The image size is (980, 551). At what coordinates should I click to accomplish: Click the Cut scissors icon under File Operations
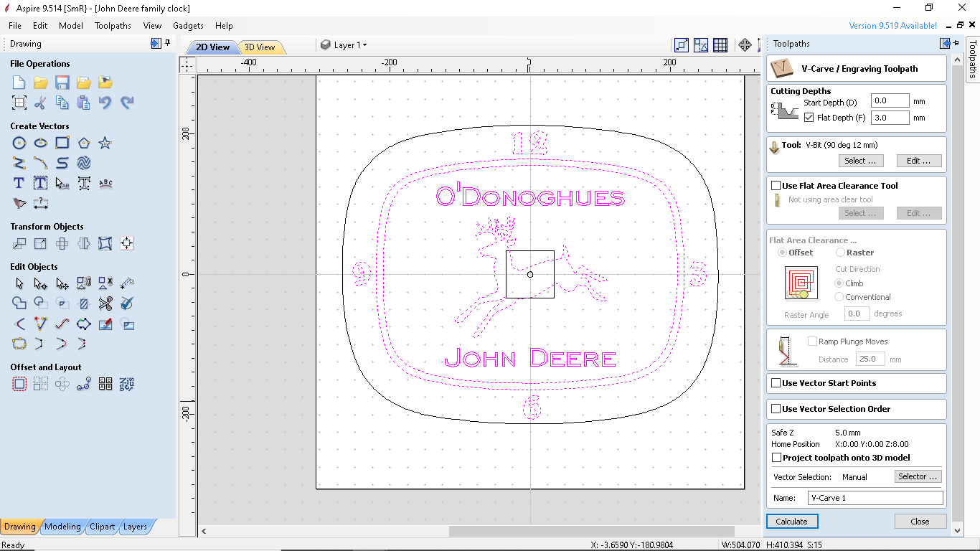click(x=41, y=103)
